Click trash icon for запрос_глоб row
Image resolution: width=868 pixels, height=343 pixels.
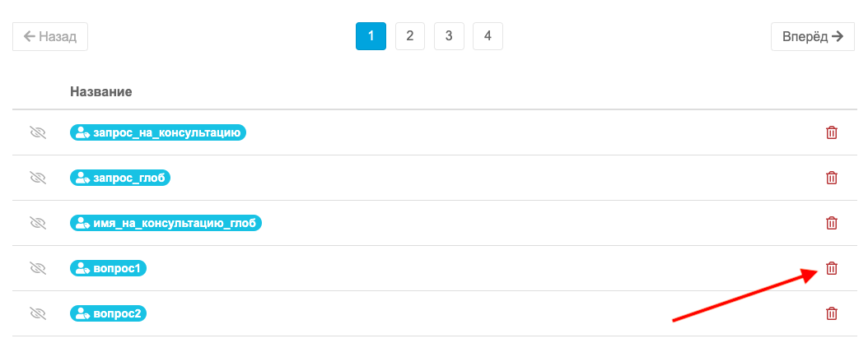tap(831, 178)
